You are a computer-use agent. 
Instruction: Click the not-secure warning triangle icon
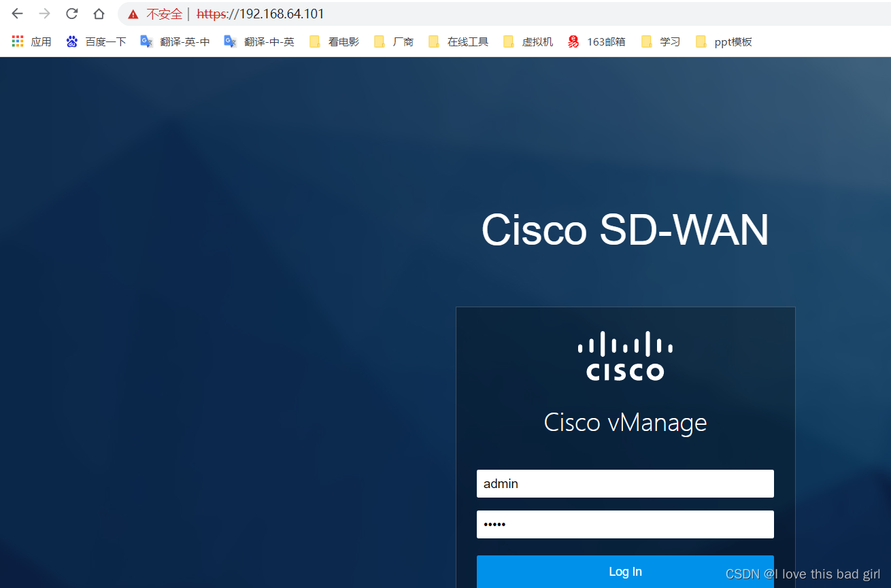pyautogui.click(x=133, y=14)
